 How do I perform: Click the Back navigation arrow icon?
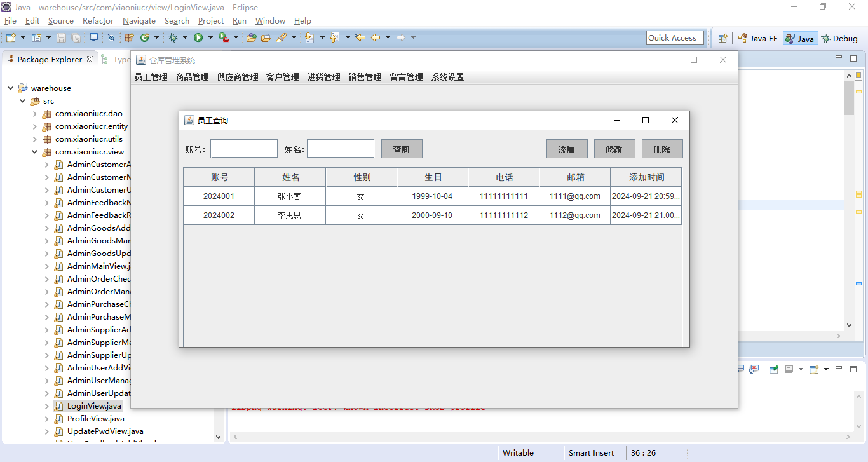[x=376, y=38]
